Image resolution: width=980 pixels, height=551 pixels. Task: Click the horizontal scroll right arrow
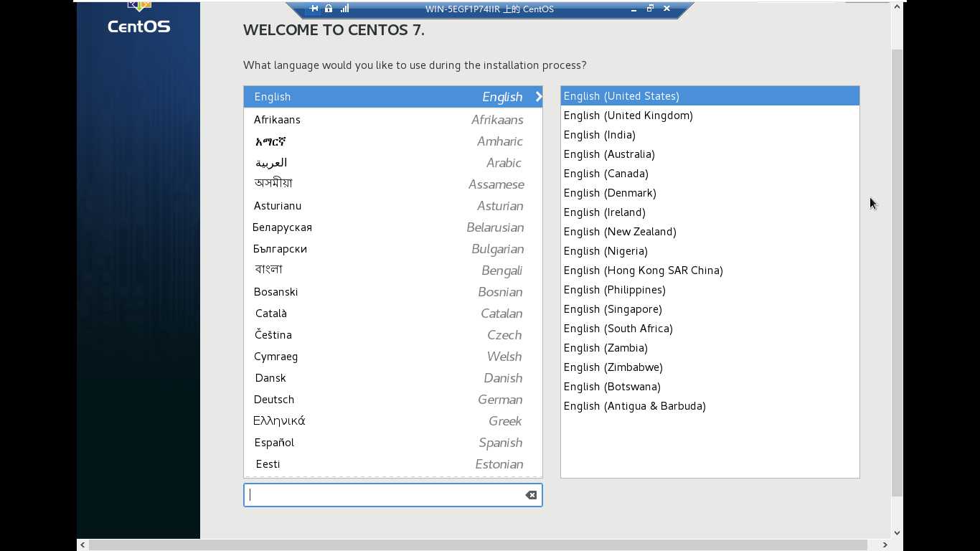(x=885, y=545)
